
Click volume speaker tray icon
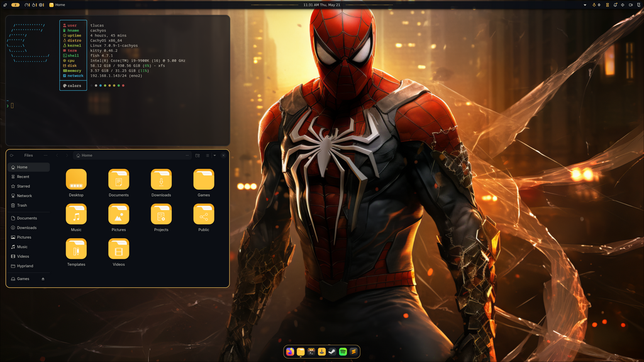coord(623,5)
